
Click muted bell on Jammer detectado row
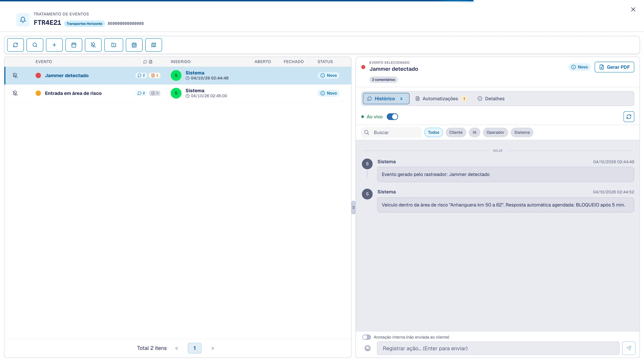tap(15, 75)
